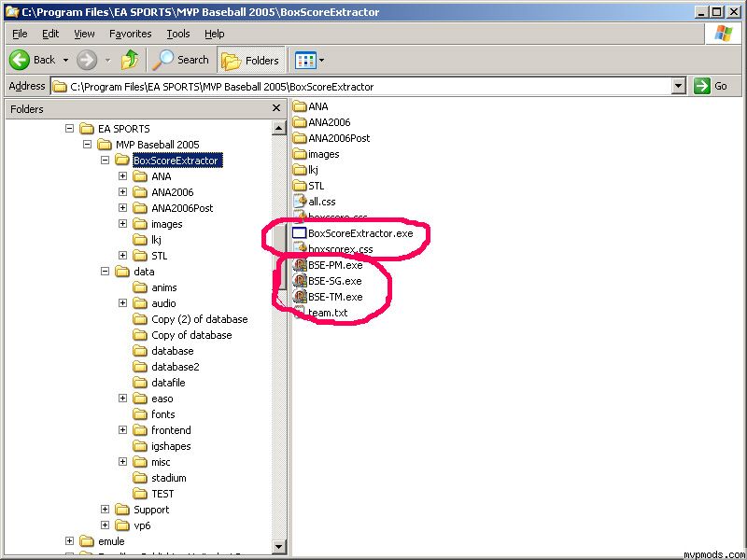This screenshot has height=560, width=747.
Task: Select boxscorex.css file
Action: point(332,249)
